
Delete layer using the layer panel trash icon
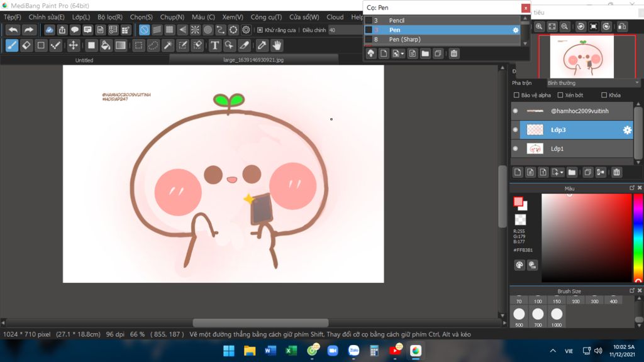pos(616,172)
